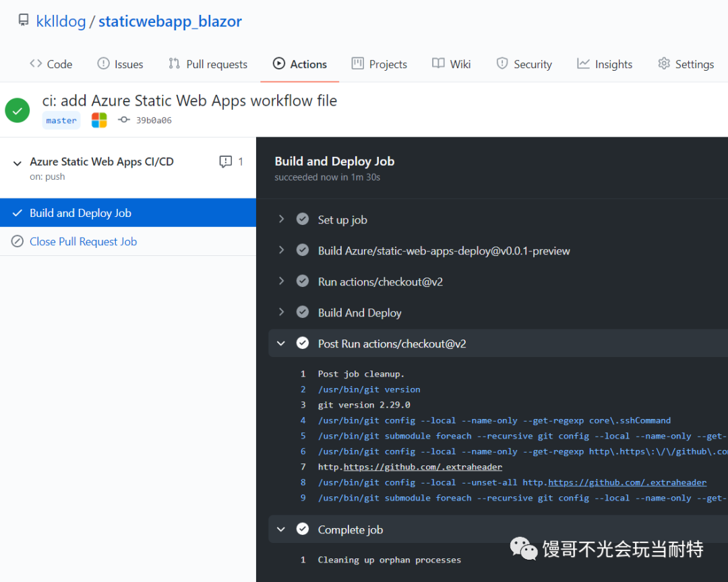Open the repository Settings tab
Viewport: 728px width, 582px height.
(686, 64)
